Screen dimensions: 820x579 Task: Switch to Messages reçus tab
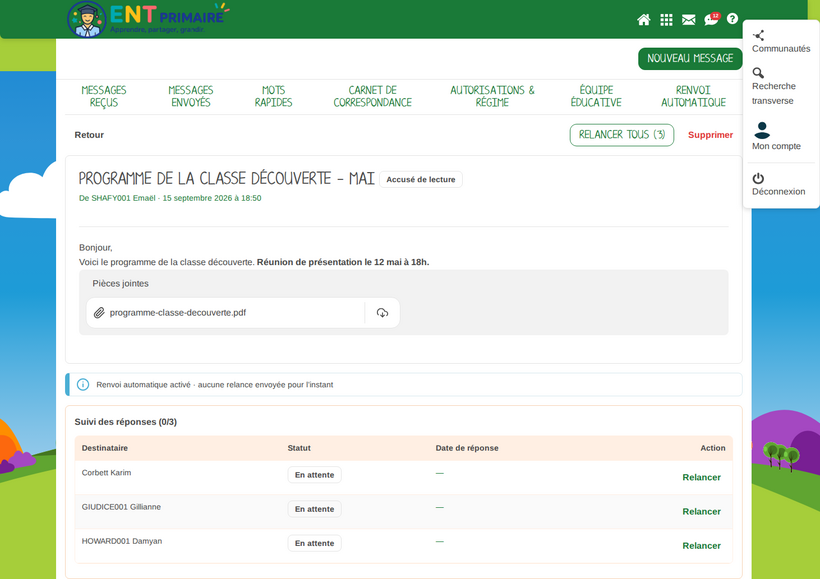pos(104,96)
